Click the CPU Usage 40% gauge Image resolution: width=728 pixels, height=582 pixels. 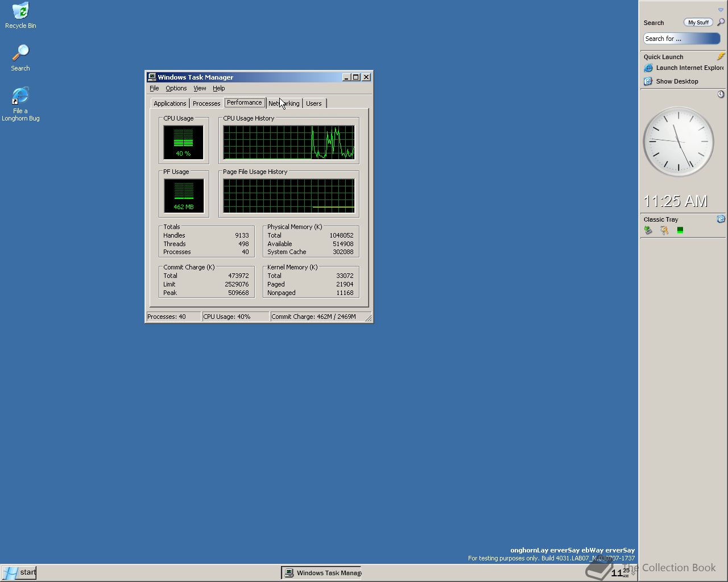click(183, 142)
